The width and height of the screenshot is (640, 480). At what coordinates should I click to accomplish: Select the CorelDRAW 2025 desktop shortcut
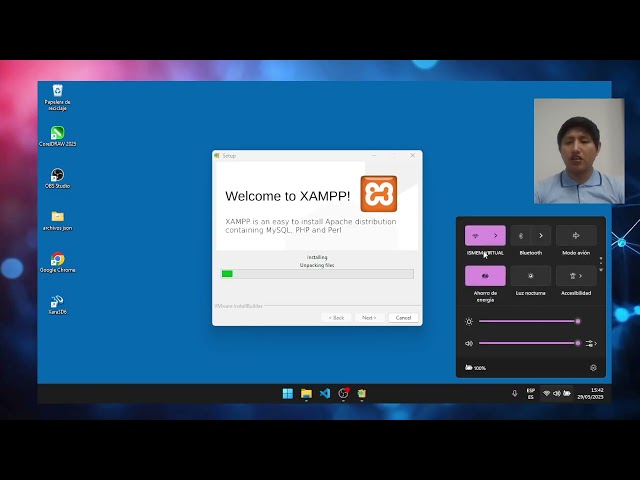[58, 136]
